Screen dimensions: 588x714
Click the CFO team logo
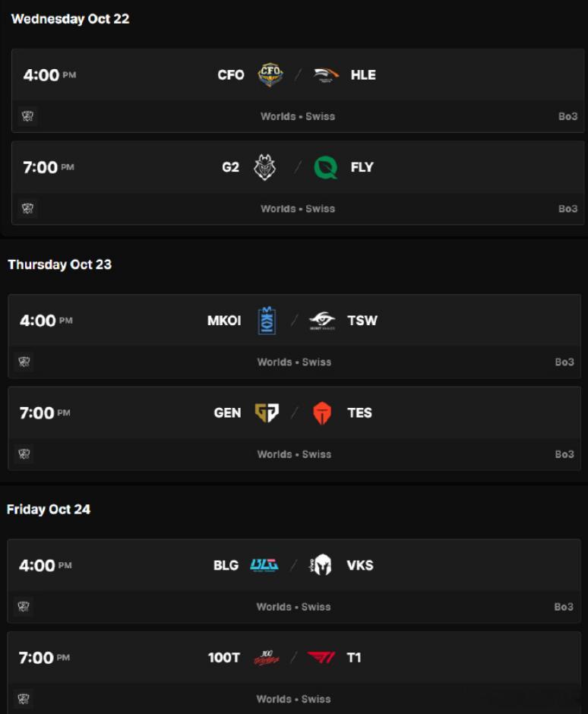click(x=270, y=74)
